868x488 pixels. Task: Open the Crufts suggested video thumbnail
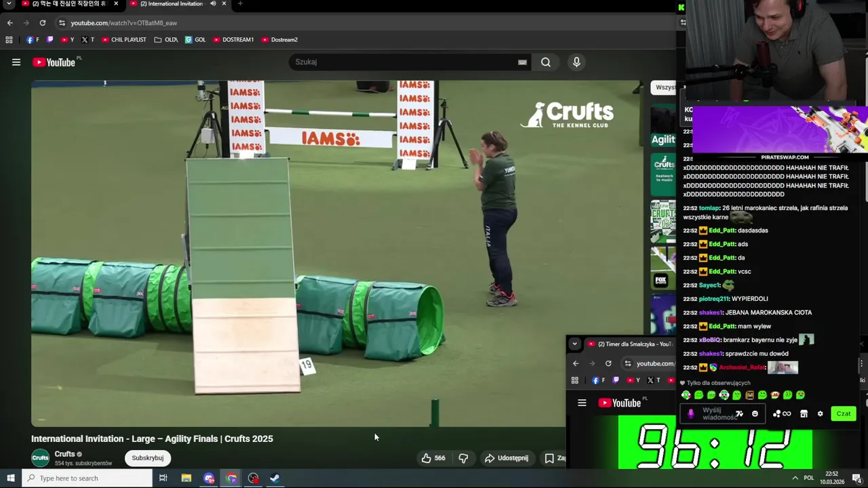(663, 176)
